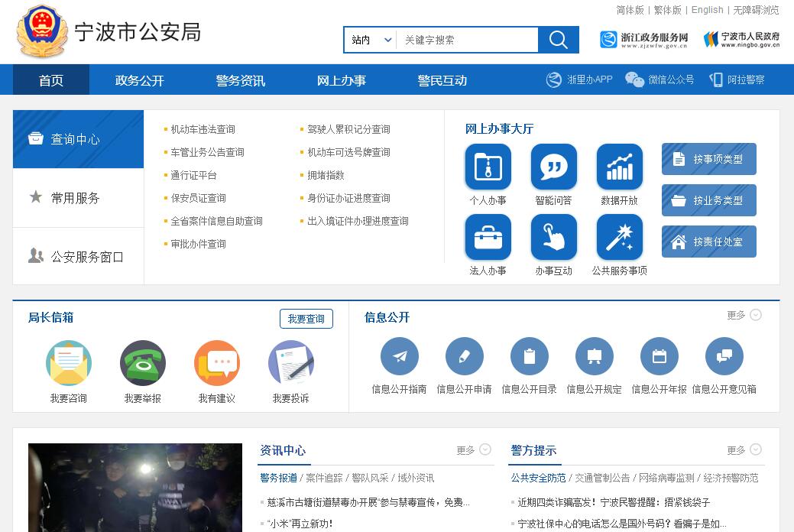Open the 我要咨询 envelope icon
This screenshot has width=794, height=532.
coord(69,363)
